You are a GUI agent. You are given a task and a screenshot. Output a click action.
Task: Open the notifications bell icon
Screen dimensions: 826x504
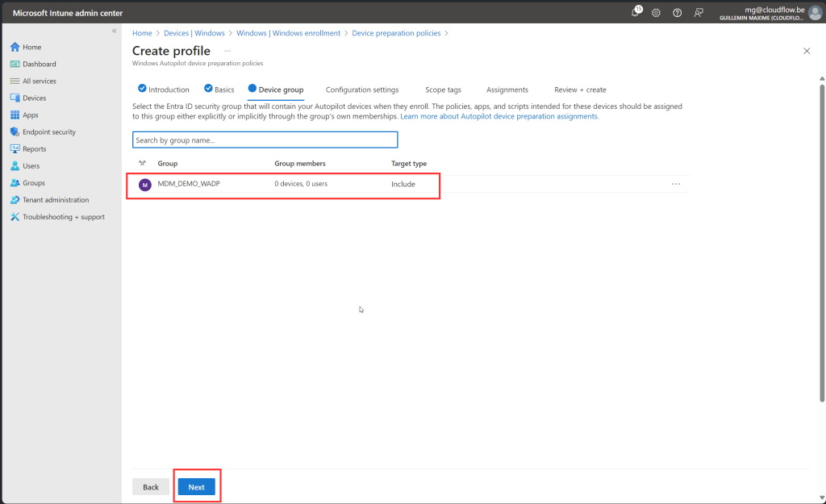[x=636, y=12]
